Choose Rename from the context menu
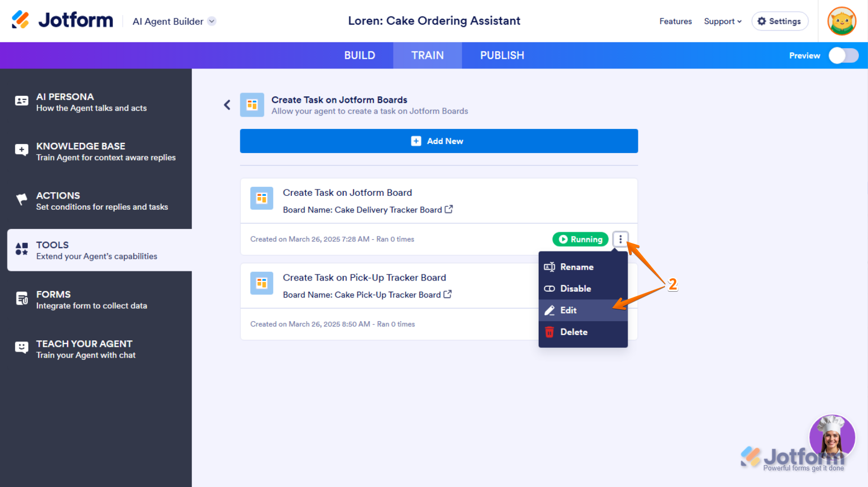This screenshot has width=868, height=487. [x=583, y=267]
